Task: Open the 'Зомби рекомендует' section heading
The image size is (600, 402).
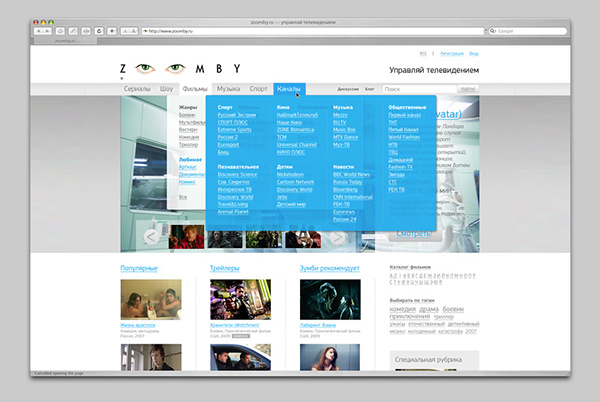Action: tap(329, 268)
